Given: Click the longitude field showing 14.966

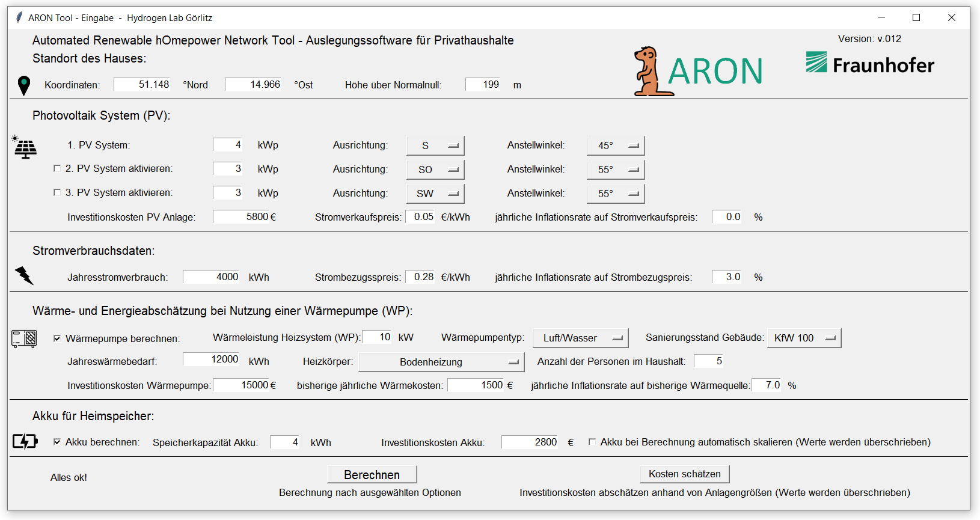Looking at the screenshot, I should 253,84.
